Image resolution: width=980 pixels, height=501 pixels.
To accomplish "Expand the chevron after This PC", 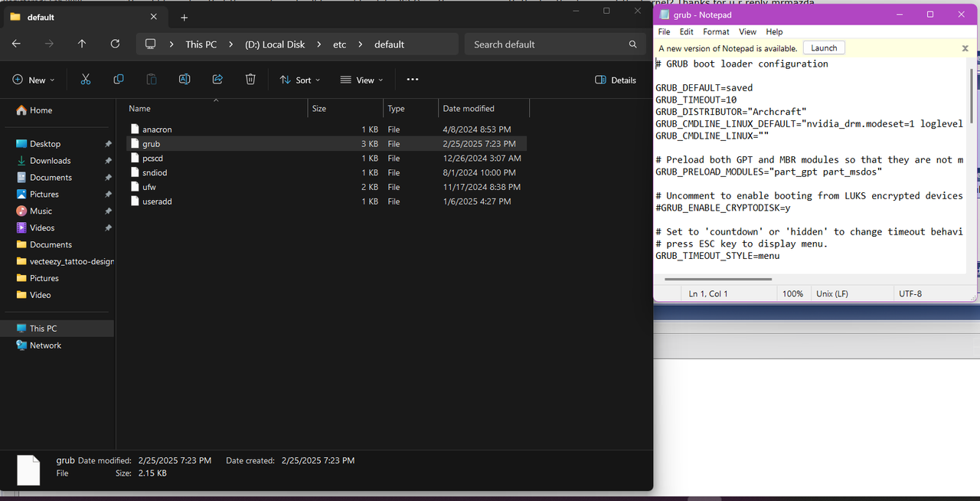I will [230, 44].
